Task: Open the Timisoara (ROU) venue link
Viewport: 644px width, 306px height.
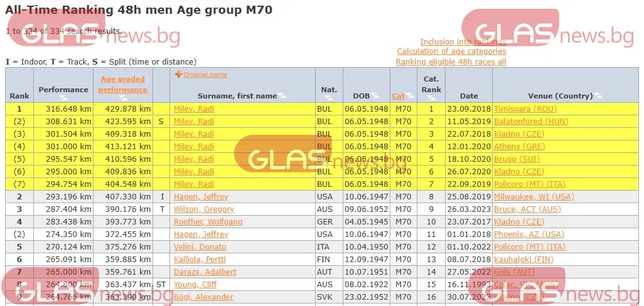Action: pyautogui.click(x=525, y=109)
